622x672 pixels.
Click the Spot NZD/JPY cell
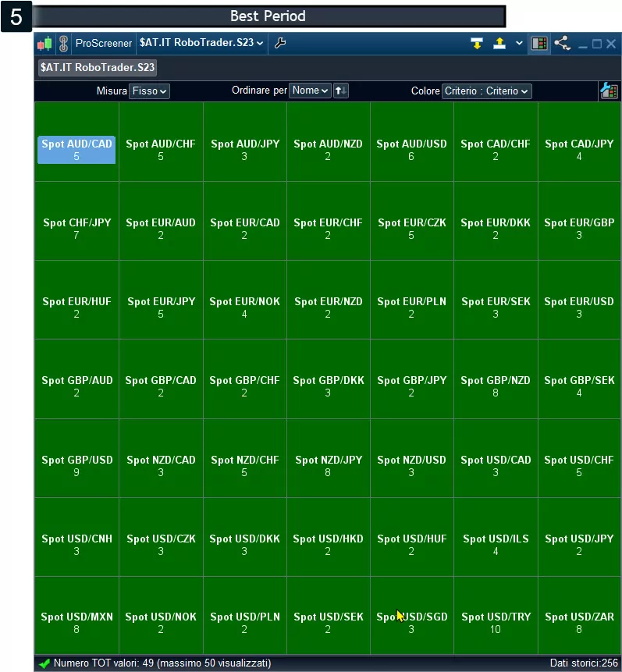point(328,458)
